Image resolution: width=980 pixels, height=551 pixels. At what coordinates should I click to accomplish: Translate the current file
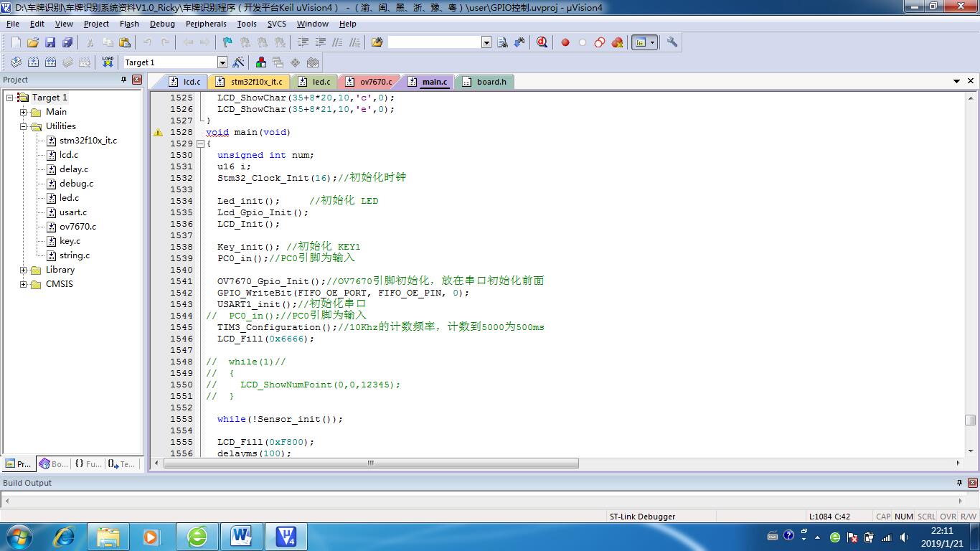pos(16,62)
